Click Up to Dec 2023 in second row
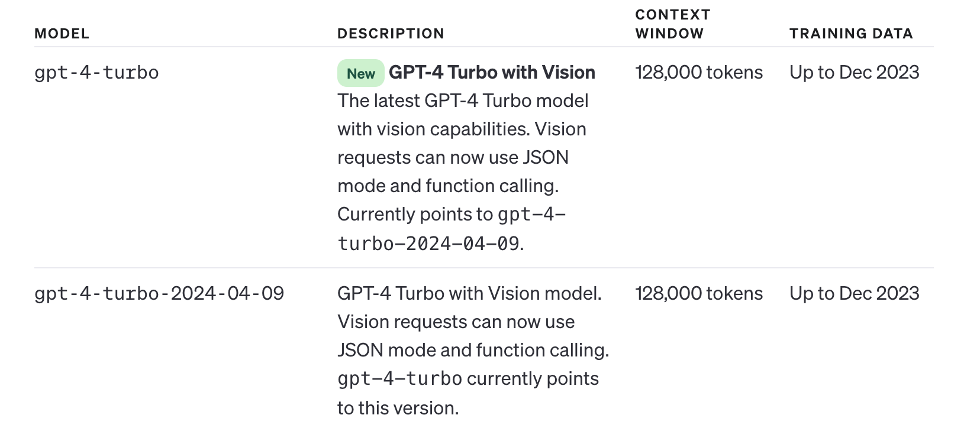 coord(855,293)
